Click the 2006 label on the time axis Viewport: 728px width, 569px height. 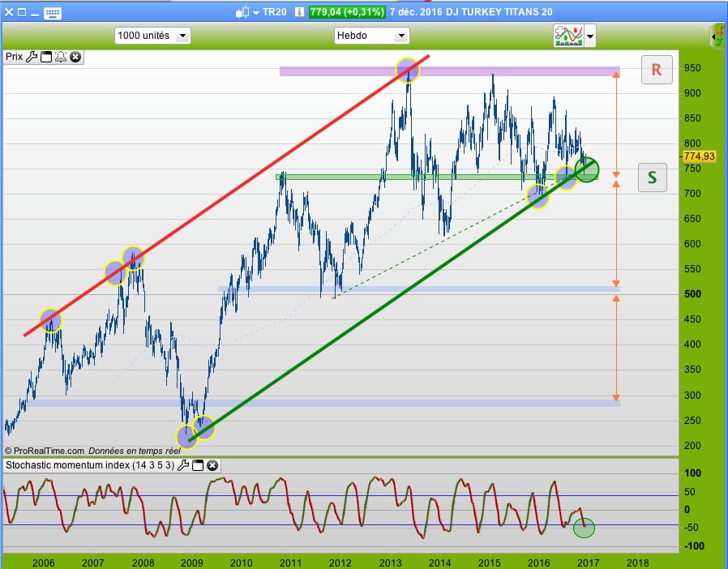point(44,563)
